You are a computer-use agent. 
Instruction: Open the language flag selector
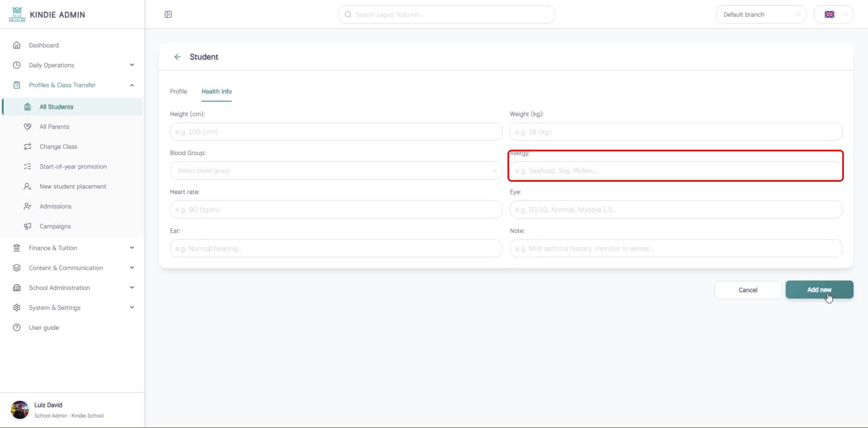834,15
